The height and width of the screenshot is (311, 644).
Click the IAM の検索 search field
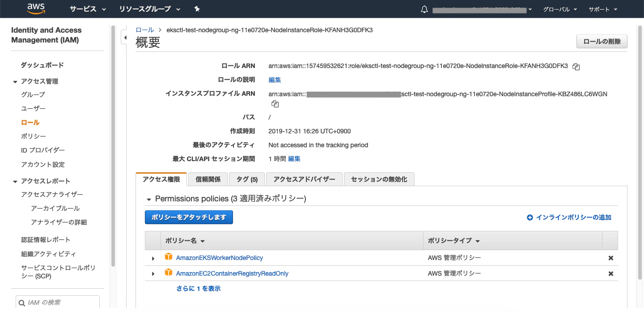(x=57, y=302)
